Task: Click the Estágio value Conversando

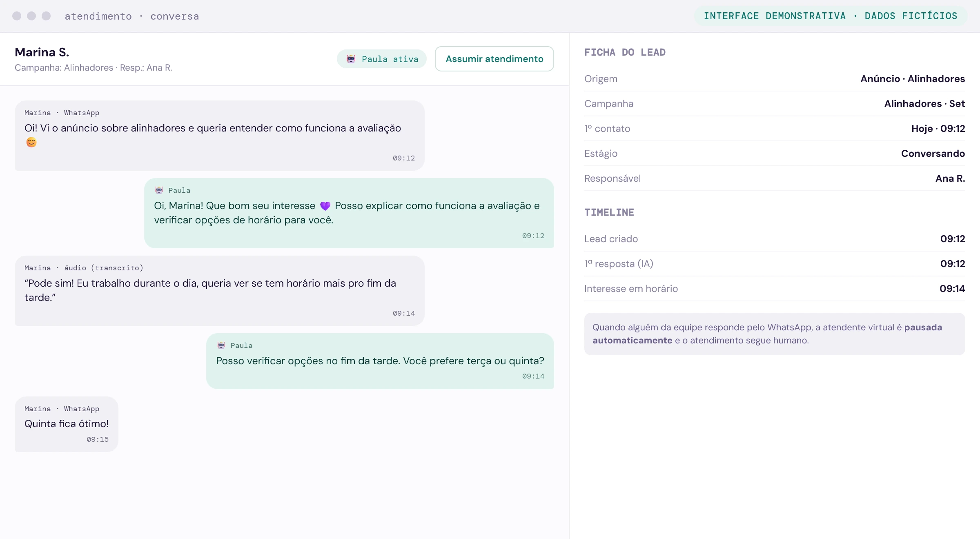Action: [933, 154]
